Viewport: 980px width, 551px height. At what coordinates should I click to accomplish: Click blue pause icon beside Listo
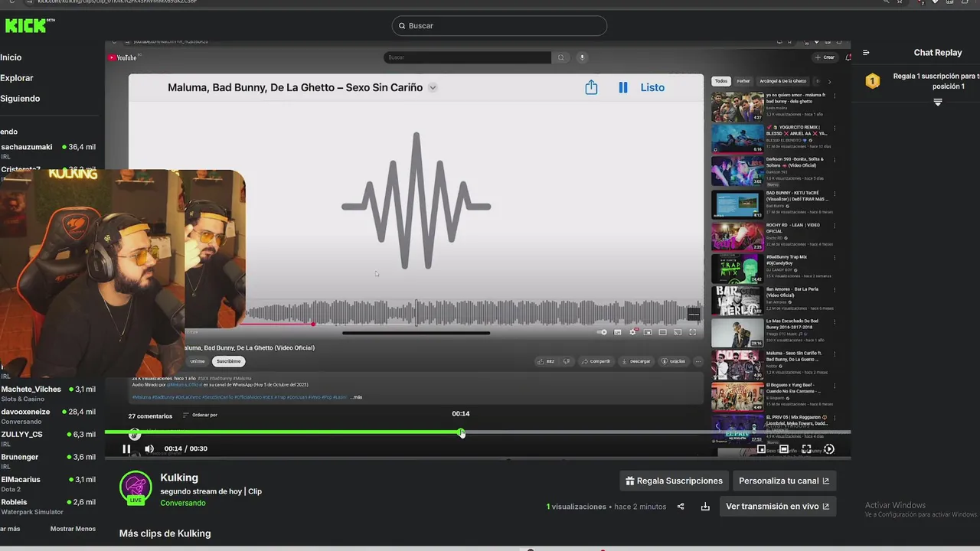623,88
